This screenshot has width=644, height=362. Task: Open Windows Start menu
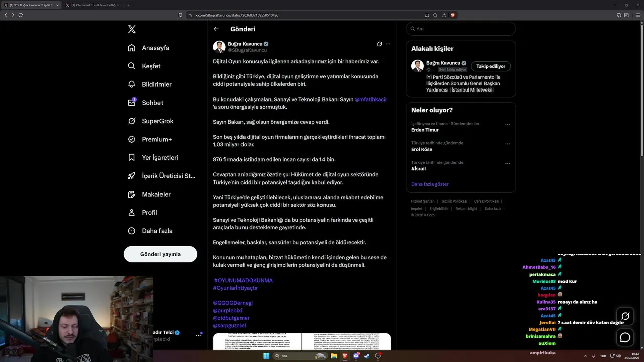266,356
